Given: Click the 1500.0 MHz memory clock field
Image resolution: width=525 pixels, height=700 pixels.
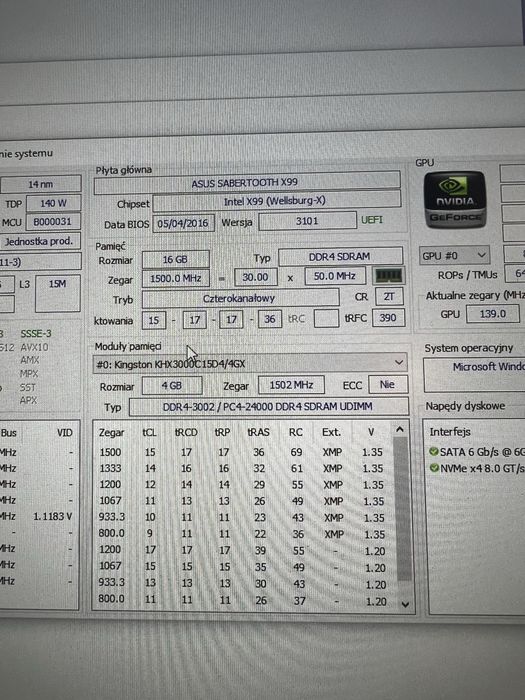Looking at the screenshot, I should (175, 279).
